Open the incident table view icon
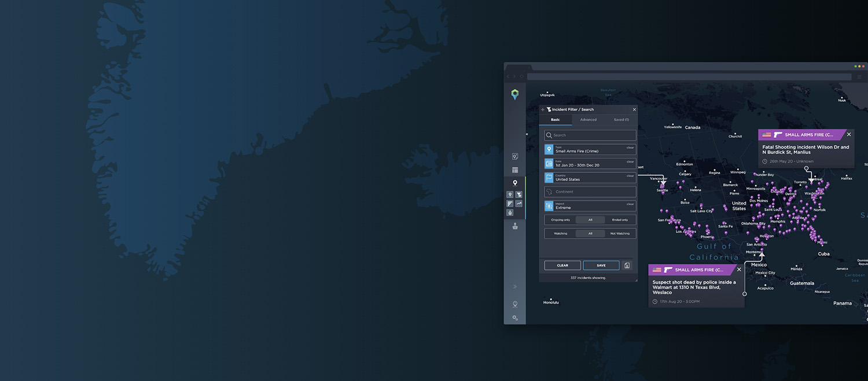The image size is (868, 381). pos(515,169)
